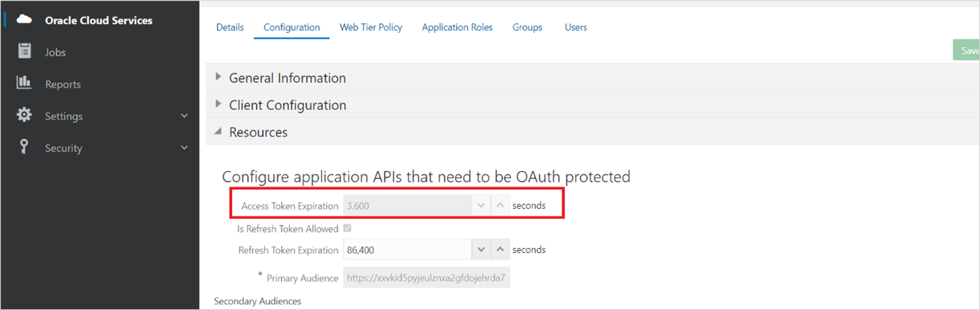Expand the Client Configuration section

click(x=218, y=104)
